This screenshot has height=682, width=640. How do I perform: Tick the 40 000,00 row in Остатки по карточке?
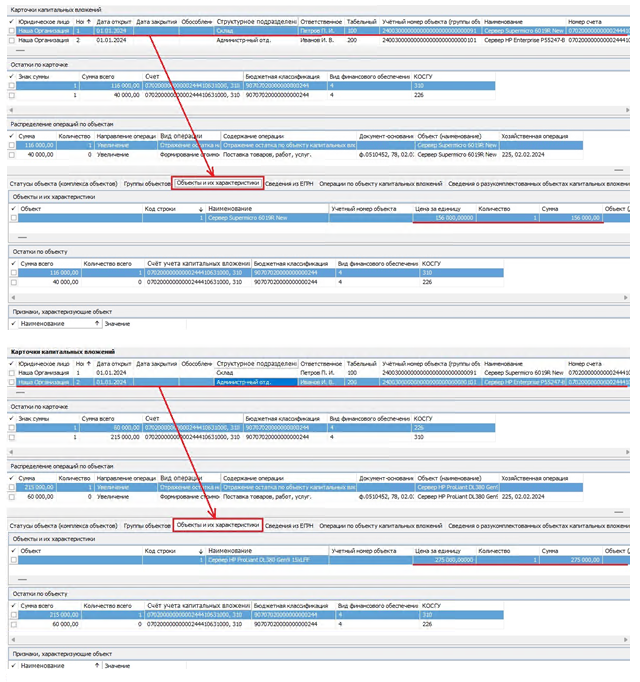[12, 95]
